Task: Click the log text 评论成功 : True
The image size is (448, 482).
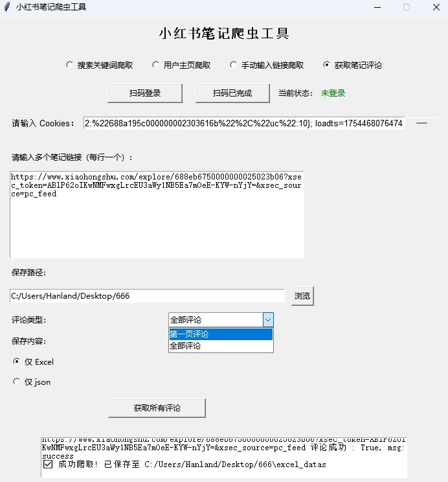Action: (x=346, y=447)
